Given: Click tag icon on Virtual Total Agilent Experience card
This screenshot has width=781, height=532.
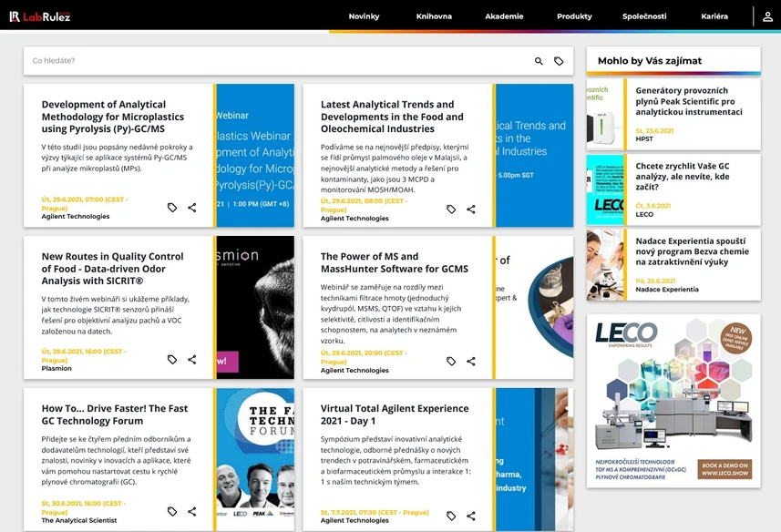Looking at the screenshot, I should click(x=451, y=516).
